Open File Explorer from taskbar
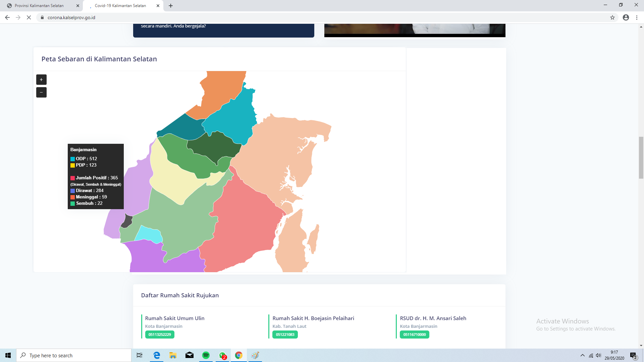Image resolution: width=644 pixels, height=362 pixels. tap(173, 355)
